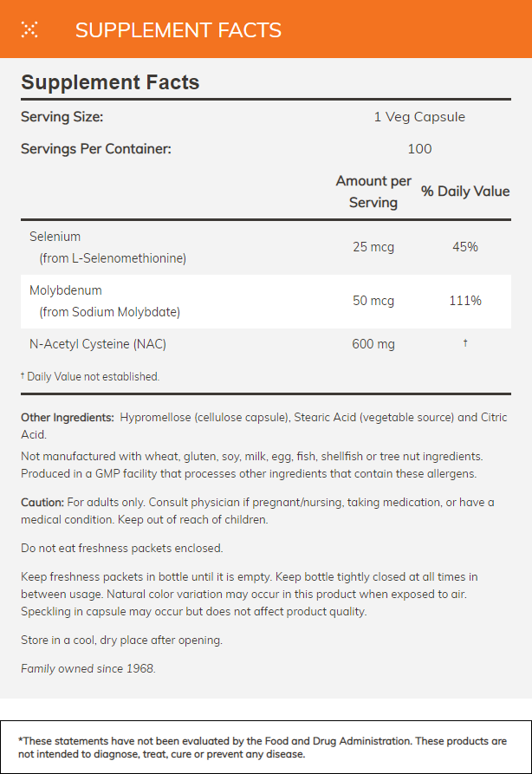Click the 1 Veg Capsule value
Screen dimensions: 532x774
(419, 117)
